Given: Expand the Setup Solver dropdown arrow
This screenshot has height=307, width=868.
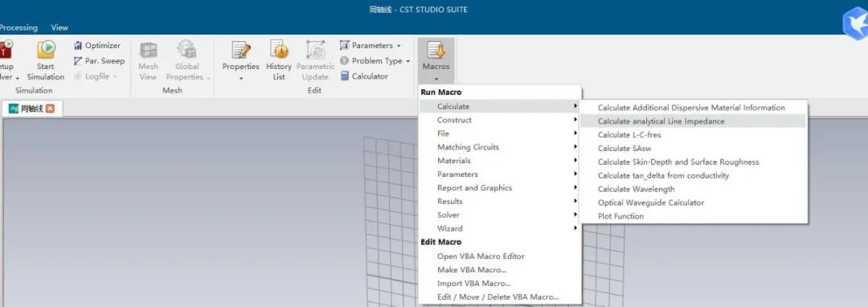Looking at the screenshot, I should [18, 78].
